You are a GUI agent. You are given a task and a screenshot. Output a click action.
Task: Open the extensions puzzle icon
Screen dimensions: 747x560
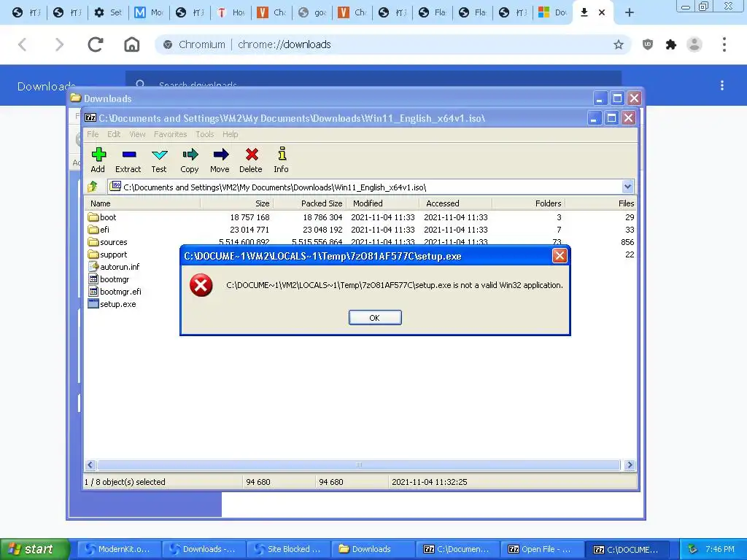coord(671,44)
